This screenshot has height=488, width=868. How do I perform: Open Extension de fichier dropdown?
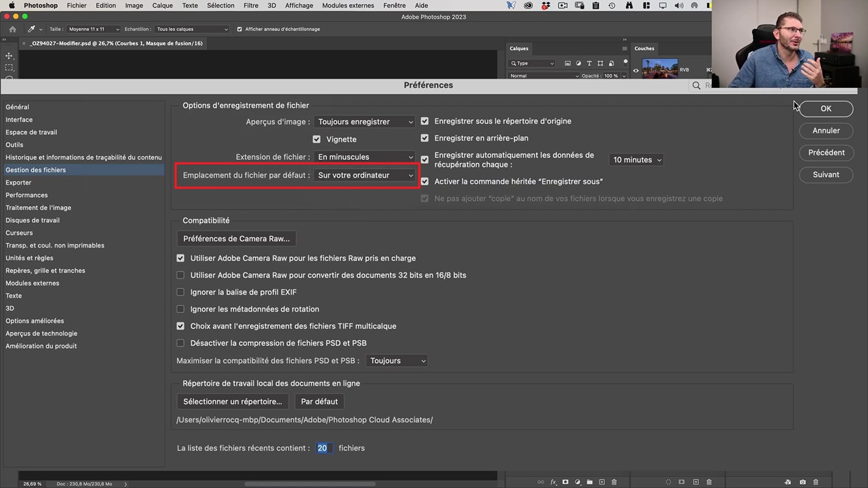click(364, 157)
